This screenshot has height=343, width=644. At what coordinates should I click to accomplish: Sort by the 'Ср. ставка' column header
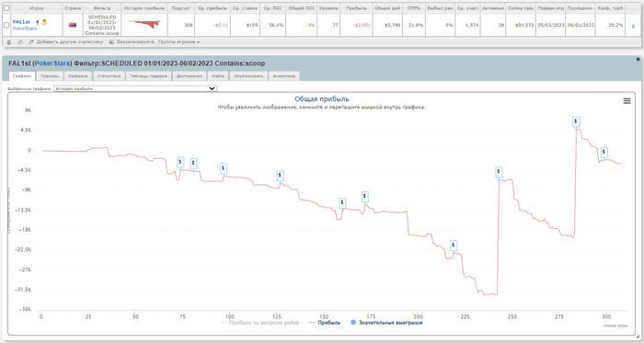coord(245,8)
